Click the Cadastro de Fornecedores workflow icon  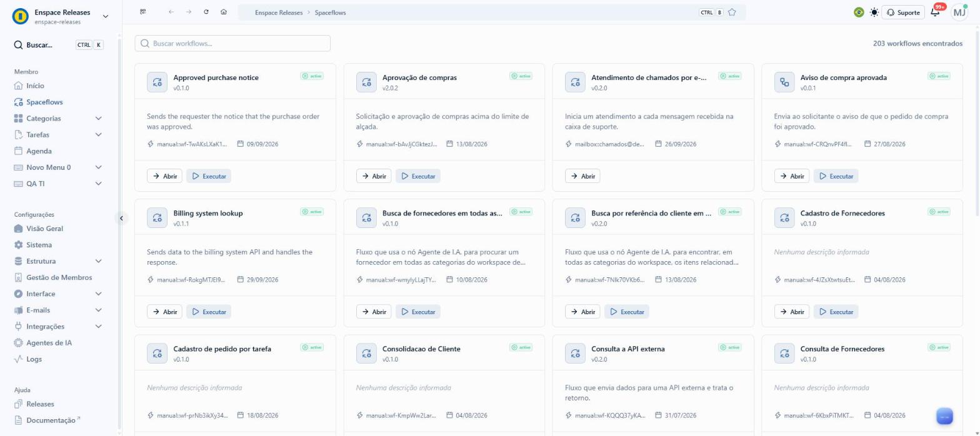(784, 217)
